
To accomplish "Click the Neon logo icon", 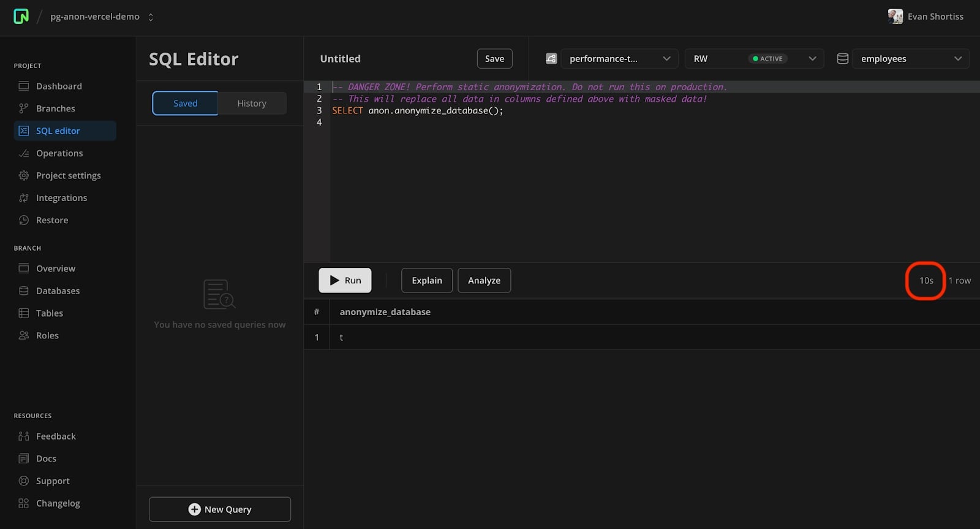I will click(x=21, y=17).
